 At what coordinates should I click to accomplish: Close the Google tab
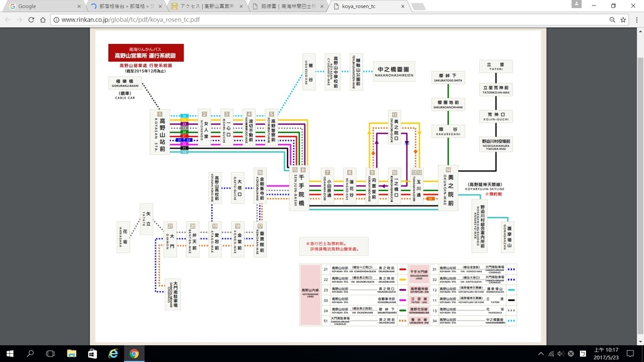(79, 6)
